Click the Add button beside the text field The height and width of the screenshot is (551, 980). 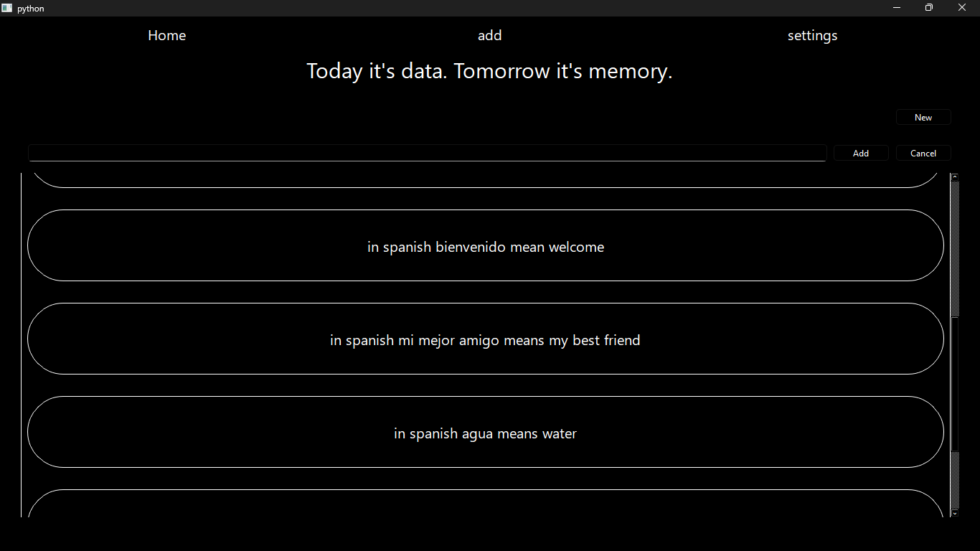click(861, 153)
